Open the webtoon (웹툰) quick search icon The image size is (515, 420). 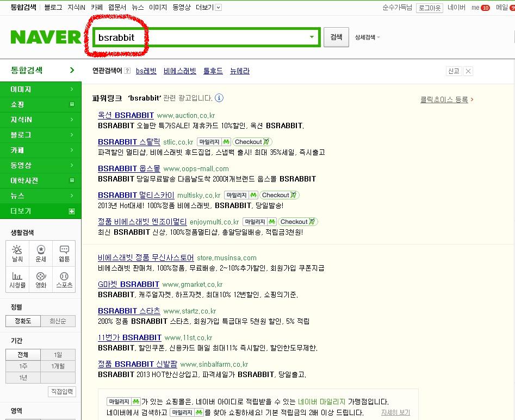tap(64, 253)
